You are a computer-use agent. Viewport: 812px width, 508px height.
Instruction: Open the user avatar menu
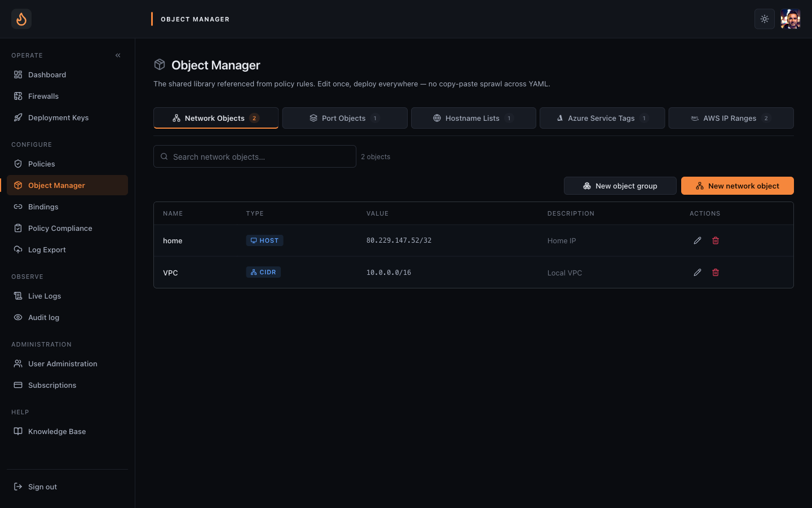click(791, 19)
